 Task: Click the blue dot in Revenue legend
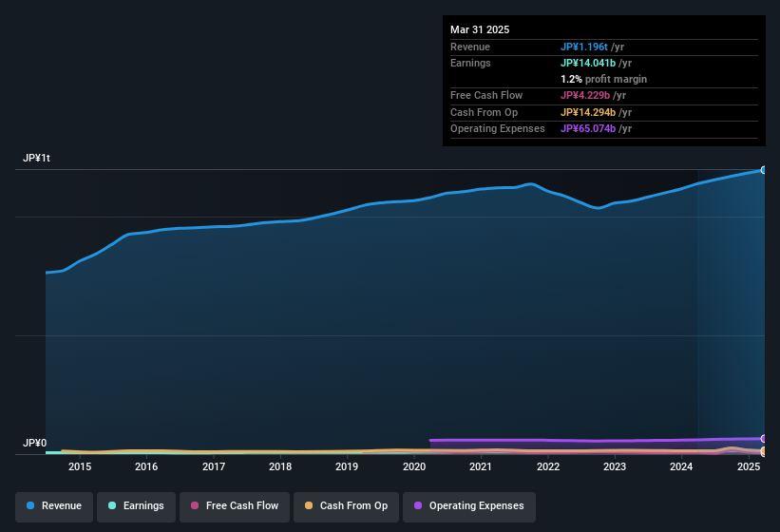pos(30,505)
